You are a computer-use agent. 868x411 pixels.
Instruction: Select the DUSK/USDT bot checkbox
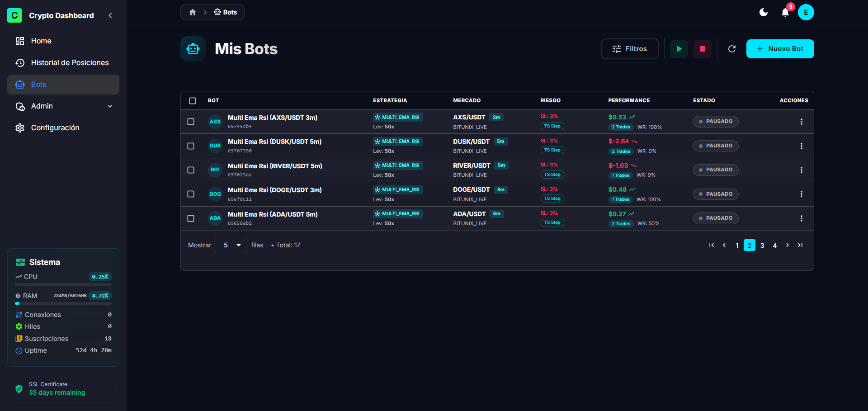pyautogui.click(x=191, y=146)
